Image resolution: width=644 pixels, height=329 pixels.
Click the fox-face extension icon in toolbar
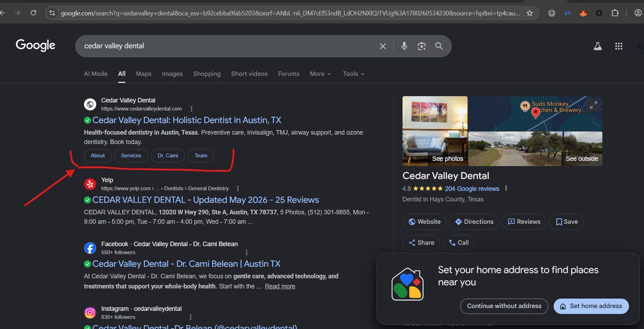pos(583,13)
